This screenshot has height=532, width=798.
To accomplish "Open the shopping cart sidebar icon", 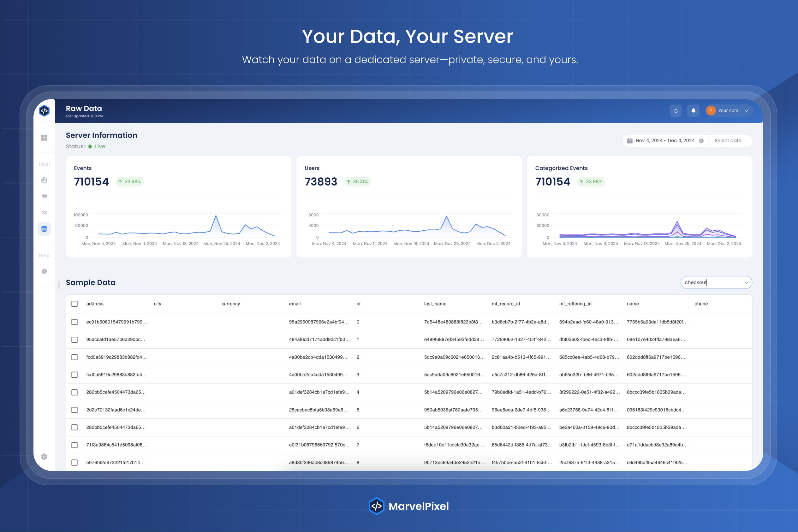I will [x=44, y=197].
